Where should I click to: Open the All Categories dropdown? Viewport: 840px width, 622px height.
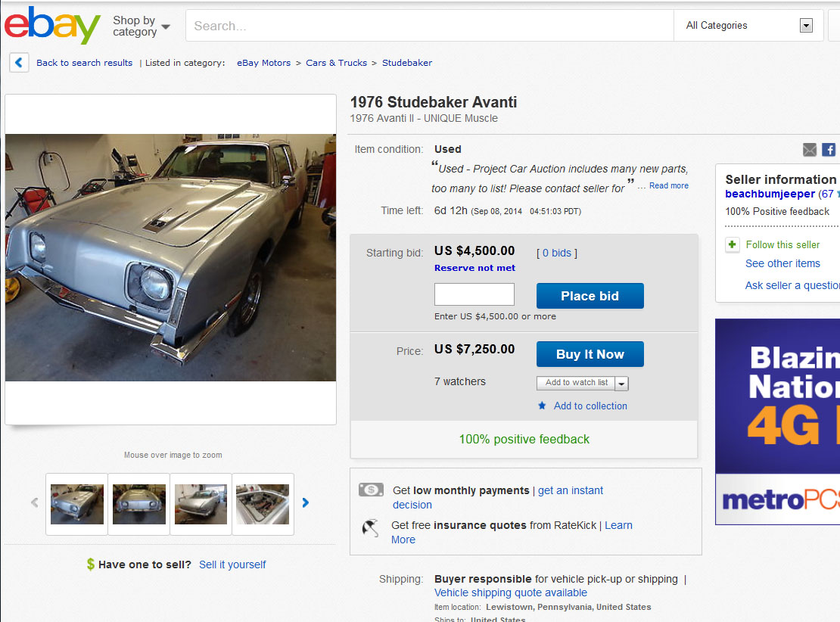point(806,26)
